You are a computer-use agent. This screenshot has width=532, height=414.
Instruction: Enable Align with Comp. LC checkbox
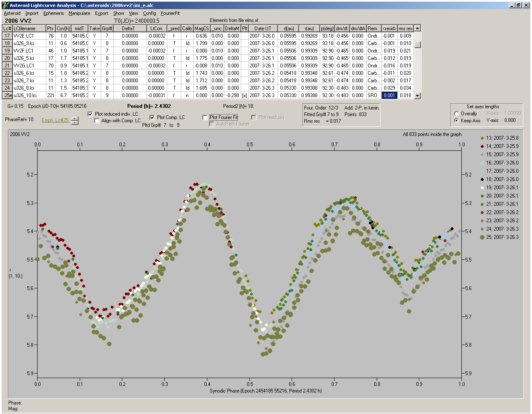point(97,121)
